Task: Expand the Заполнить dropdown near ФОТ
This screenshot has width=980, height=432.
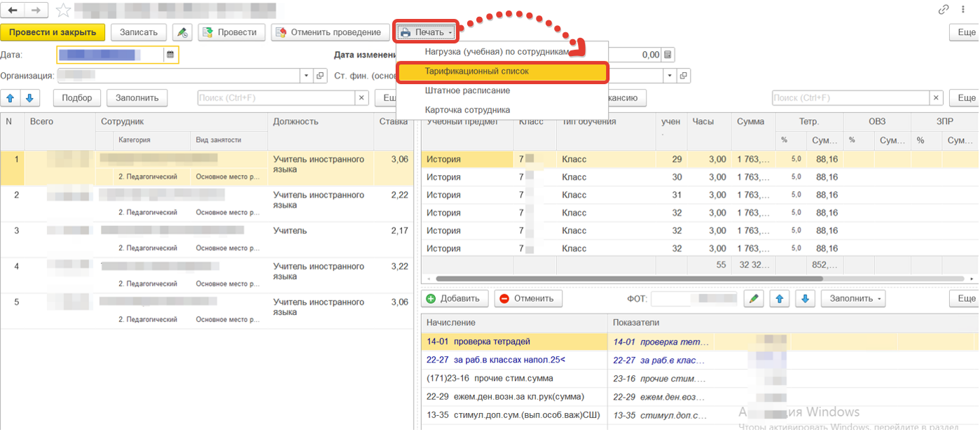Action: tap(853, 299)
